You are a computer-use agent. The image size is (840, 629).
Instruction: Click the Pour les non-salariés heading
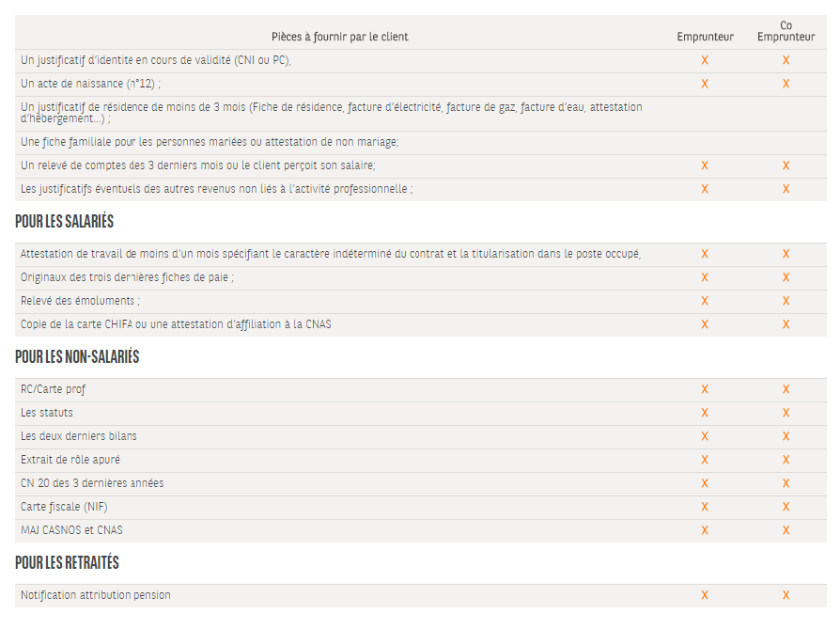click(x=77, y=357)
